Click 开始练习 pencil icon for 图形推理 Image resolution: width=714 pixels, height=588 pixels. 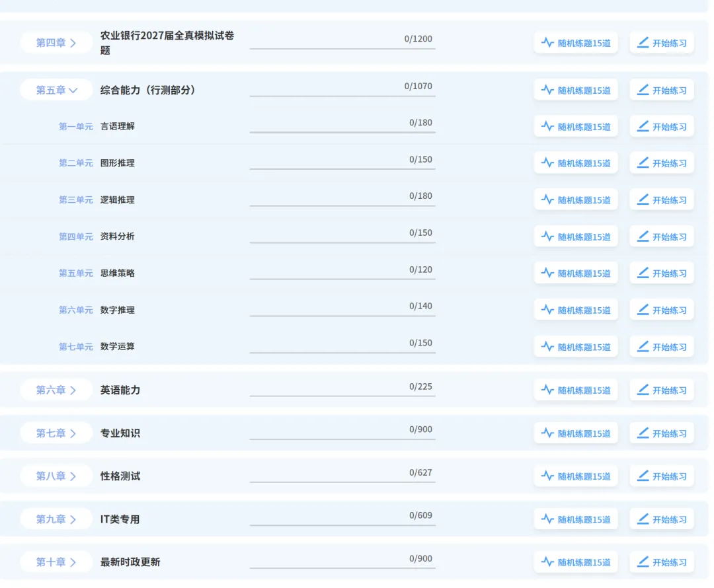click(643, 163)
